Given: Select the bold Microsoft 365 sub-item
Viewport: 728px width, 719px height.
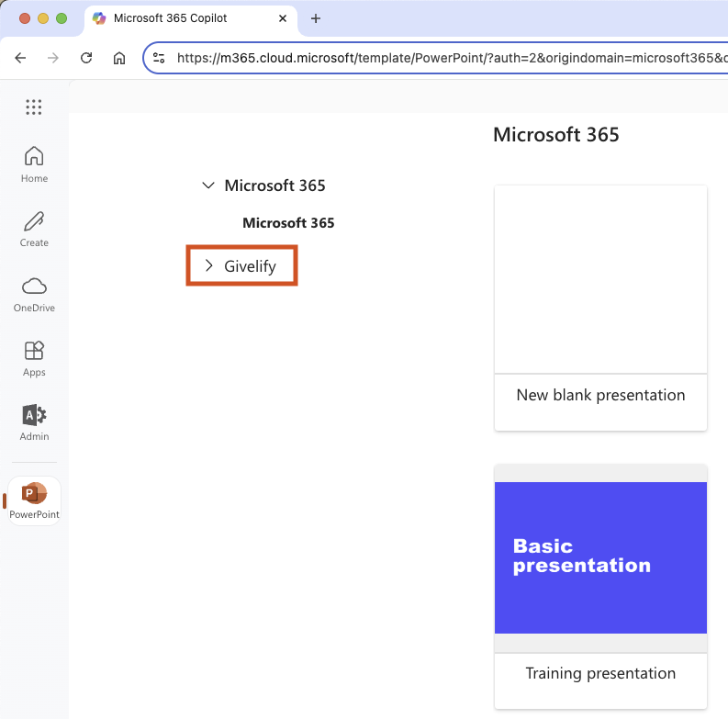Looking at the screenshot, I should pyautogui.click(x=288, y=223).
